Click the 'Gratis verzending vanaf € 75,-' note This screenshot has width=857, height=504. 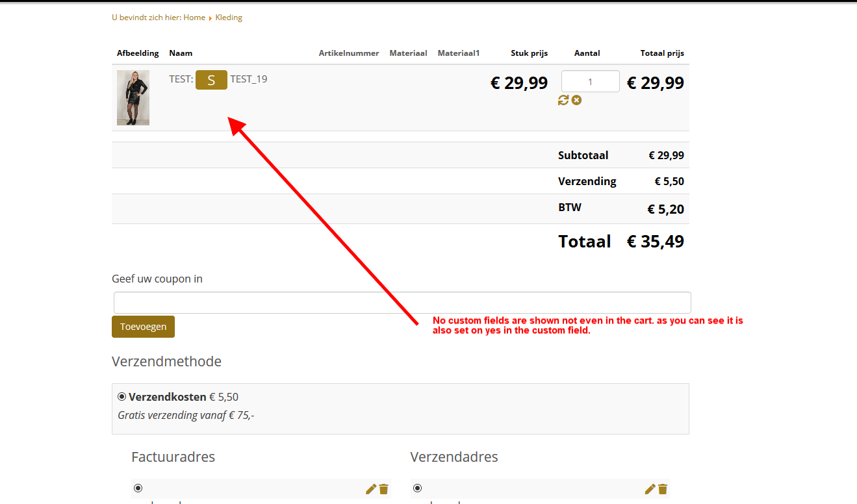186,415
